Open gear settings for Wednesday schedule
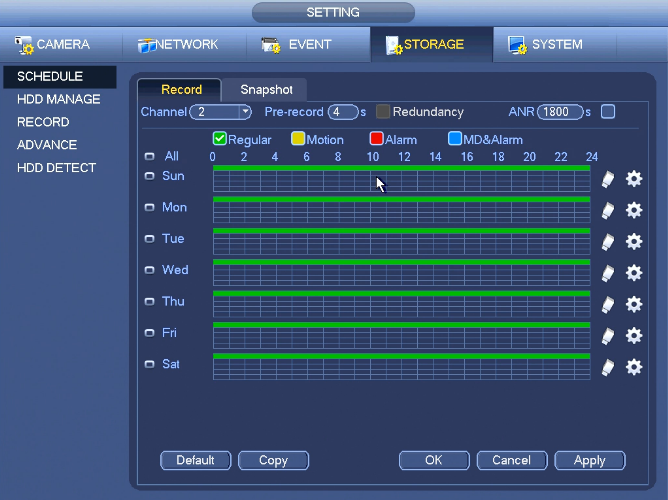 (633, 273)
